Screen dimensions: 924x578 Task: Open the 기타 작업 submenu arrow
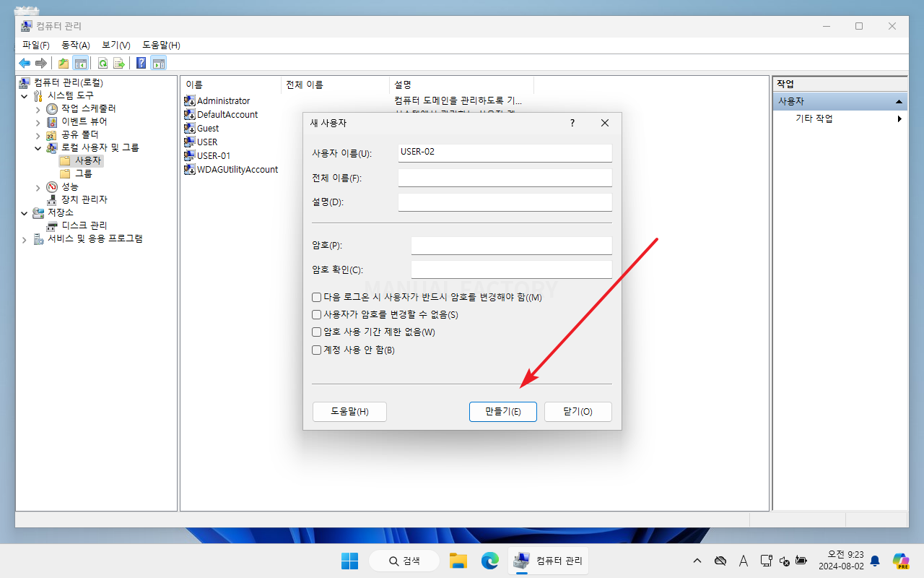[899, 118]
